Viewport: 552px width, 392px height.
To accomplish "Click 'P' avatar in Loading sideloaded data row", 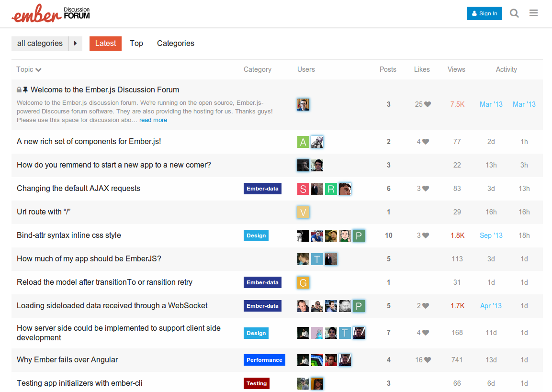I will point(359,306).
